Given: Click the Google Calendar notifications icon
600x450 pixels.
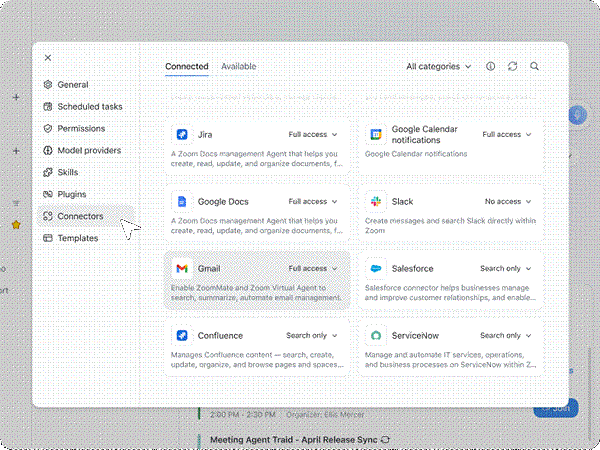Looking at the screenshot, I should coord(376,134).
